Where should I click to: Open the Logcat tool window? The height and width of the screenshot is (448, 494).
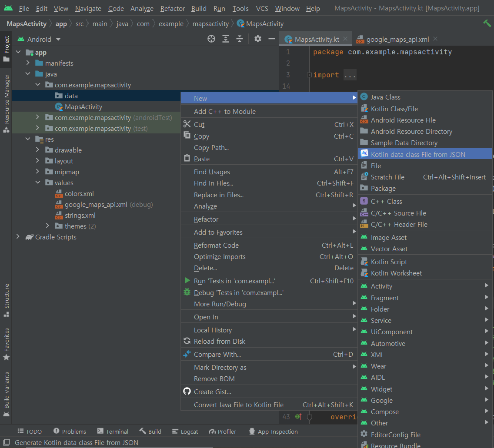(x=185, y=431)
